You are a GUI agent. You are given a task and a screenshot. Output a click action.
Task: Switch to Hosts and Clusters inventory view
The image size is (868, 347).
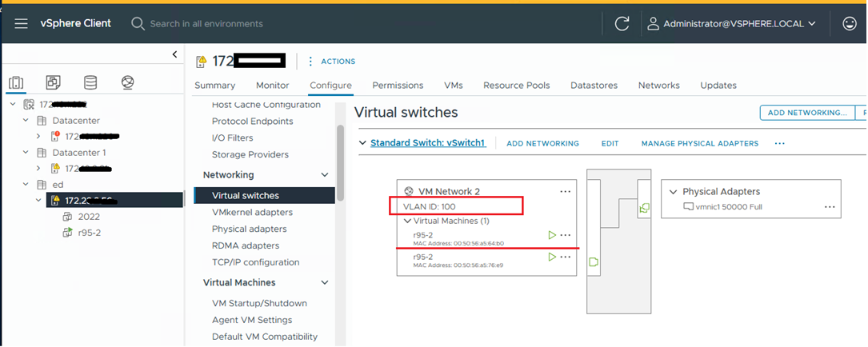point(17,82)
